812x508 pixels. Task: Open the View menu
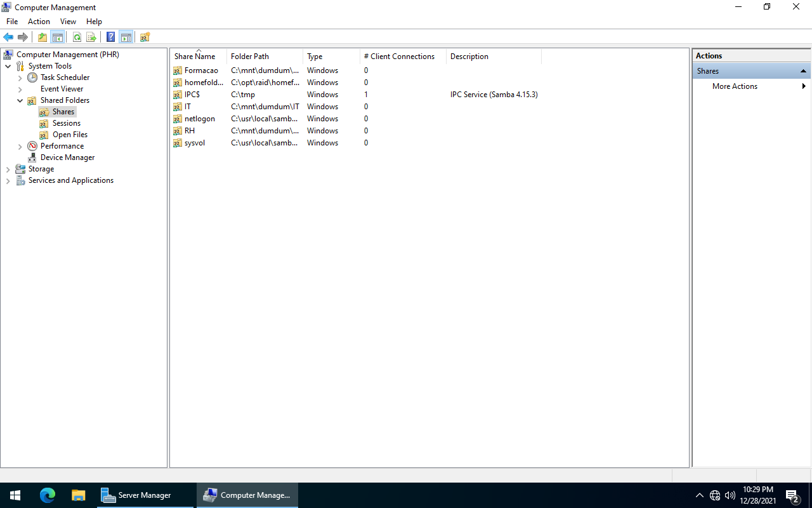(68, 22)
